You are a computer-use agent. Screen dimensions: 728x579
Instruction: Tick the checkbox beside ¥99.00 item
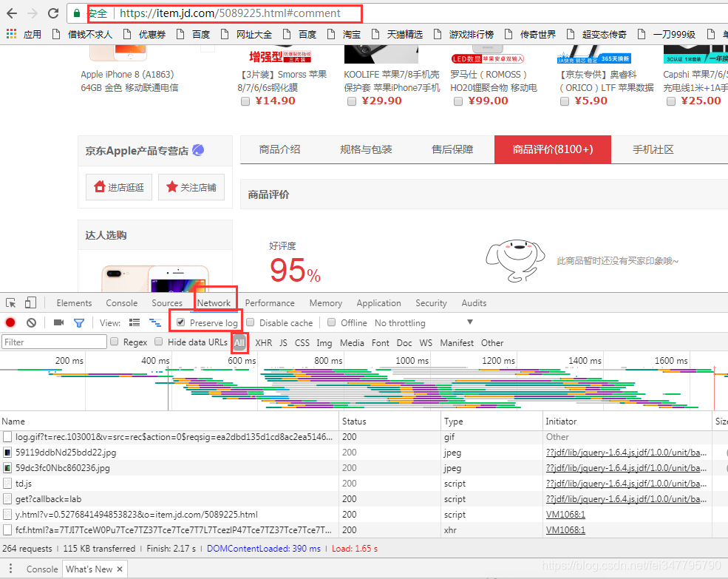tap(458, 101)
